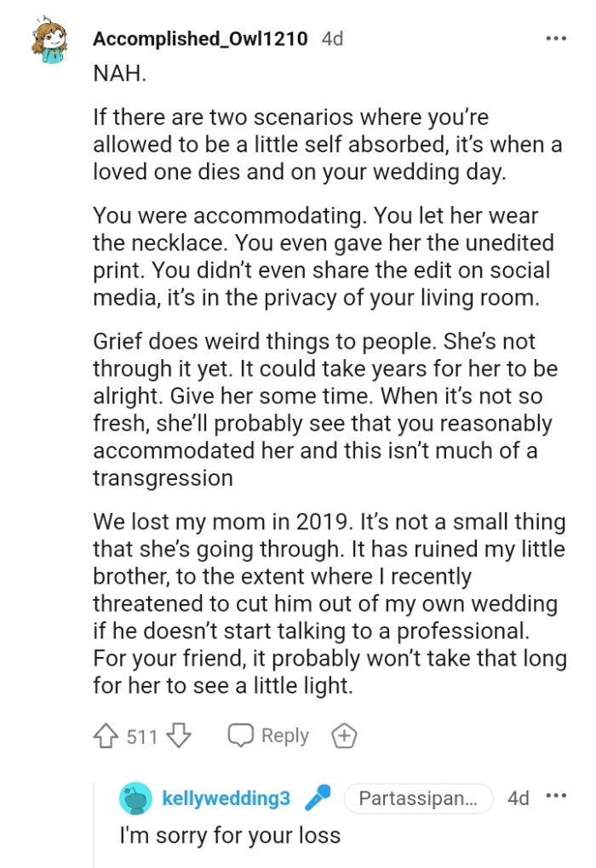The height and width of the screenshot is (868, 596).
Task: Tap the award icon next to Reply
Action: coord(344,735)
